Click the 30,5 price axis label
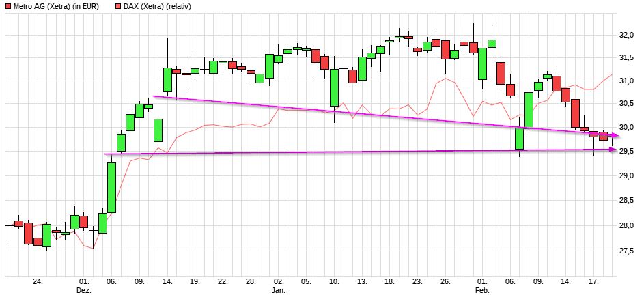Image resolution: width=644 pixels, height=297 pixels. click(628, 104)
